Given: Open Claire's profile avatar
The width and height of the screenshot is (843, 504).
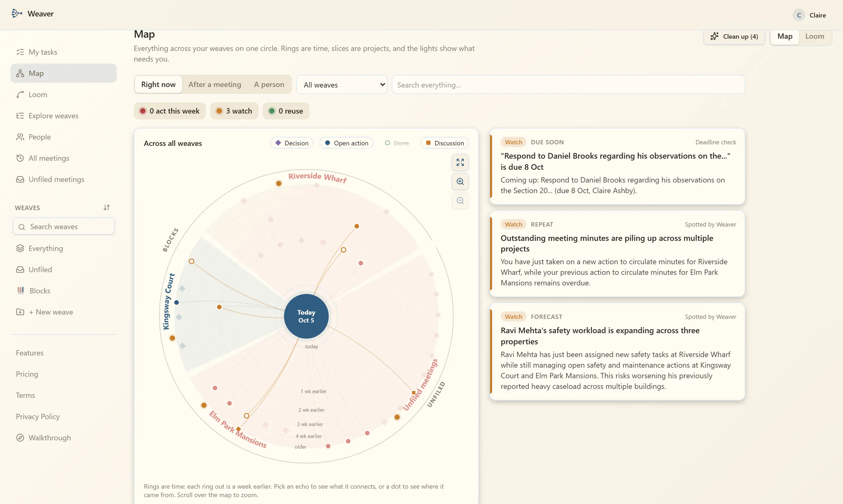Looking at the screenshot, I should tap(799, 15).
